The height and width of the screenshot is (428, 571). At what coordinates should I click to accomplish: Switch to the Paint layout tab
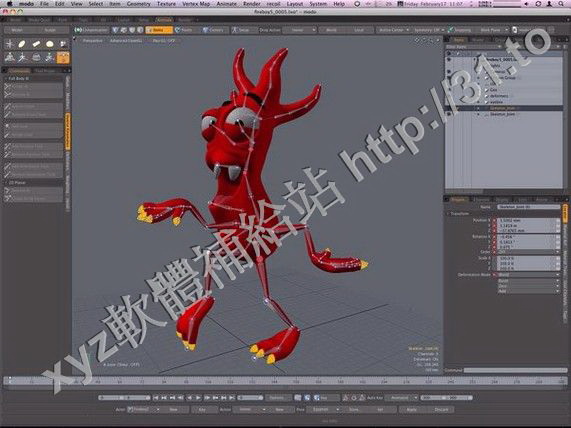pos(63,20)
